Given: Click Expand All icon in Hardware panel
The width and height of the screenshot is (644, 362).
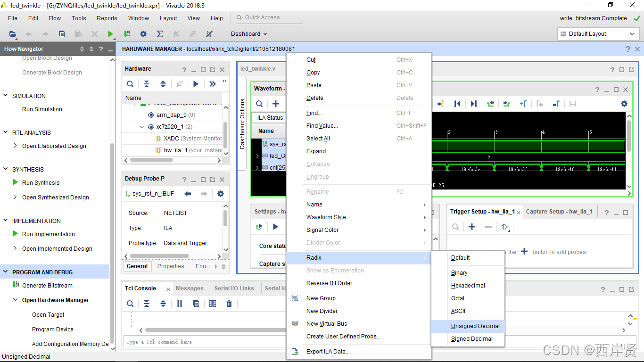Looking at the screenshot, I should [163, 84].
